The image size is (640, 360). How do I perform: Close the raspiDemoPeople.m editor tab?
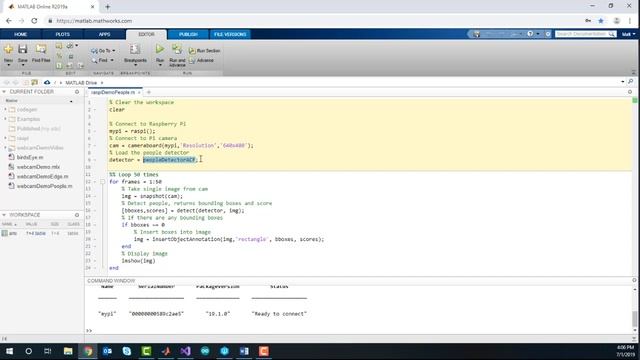point(139,93)
